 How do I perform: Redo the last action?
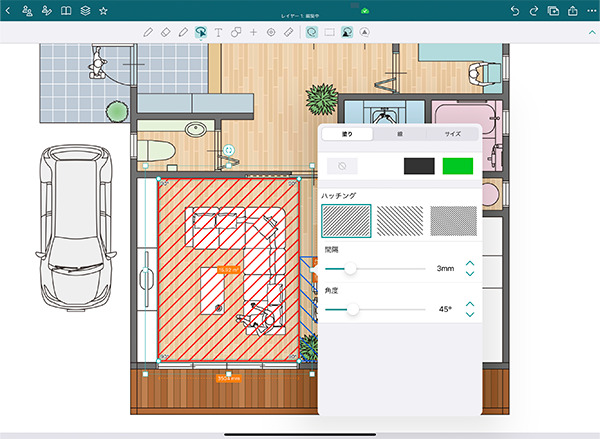535,10
